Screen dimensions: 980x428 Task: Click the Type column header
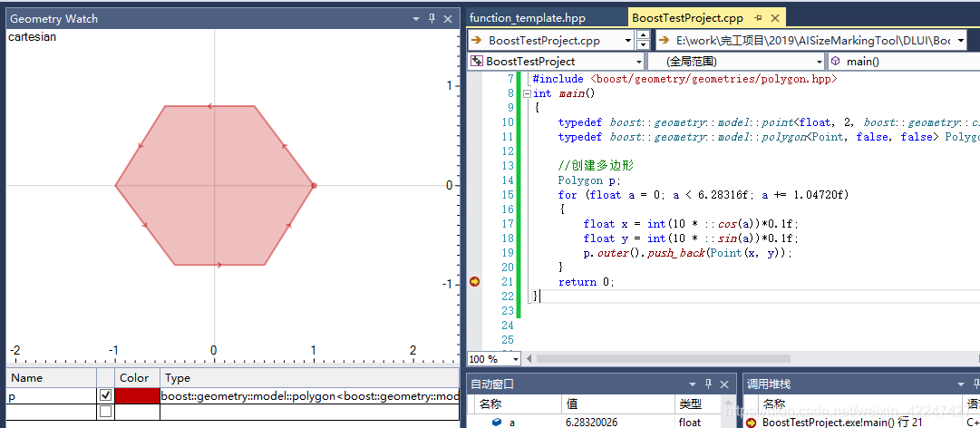pyautogui.click(x=309, y=378)
